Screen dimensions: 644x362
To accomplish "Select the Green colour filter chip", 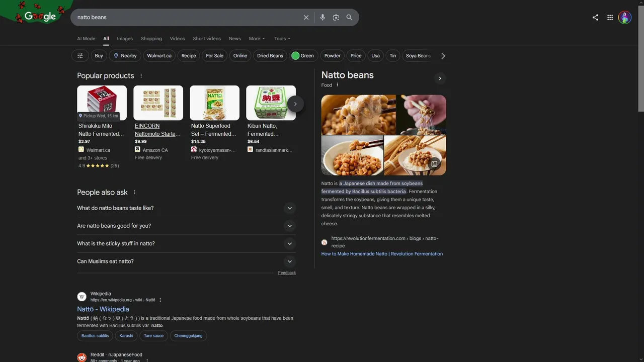I will (x=303, y=56).
